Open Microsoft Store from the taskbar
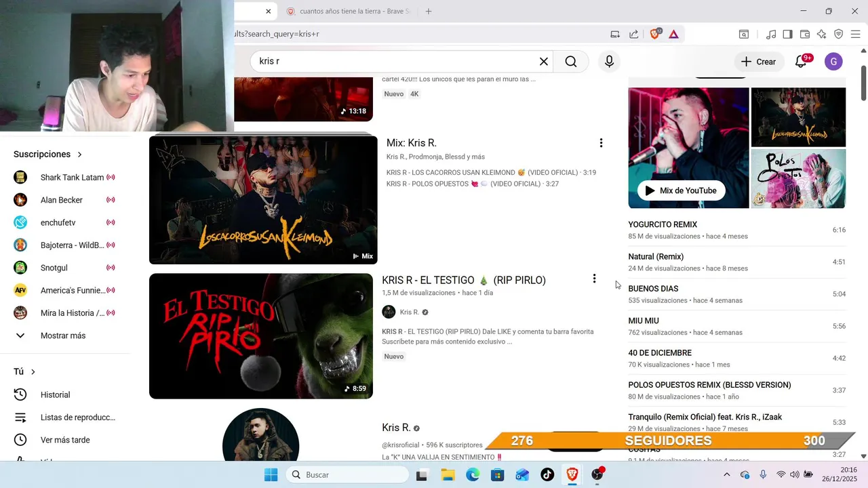This screenshot has width=868, height=488. tap(498, 474)
